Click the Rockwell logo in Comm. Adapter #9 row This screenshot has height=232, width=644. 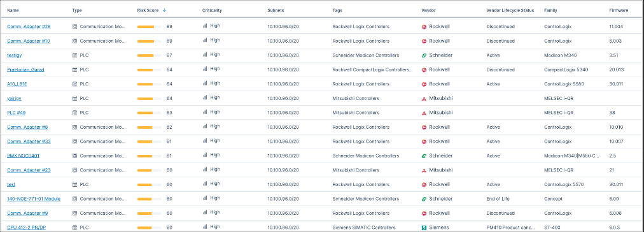424,213
